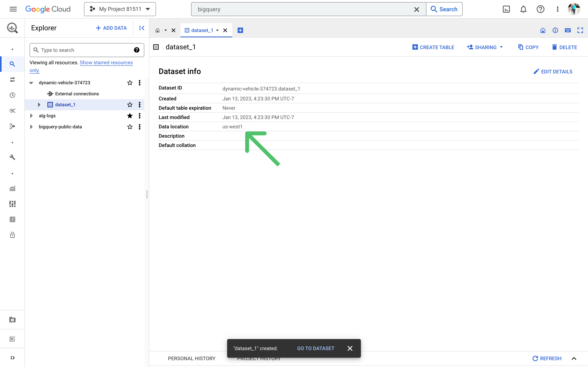Collapse the dynamic-vehicle-374723 project tree
588x367 pixels.
pyautogui.click(x=31, y=83)
